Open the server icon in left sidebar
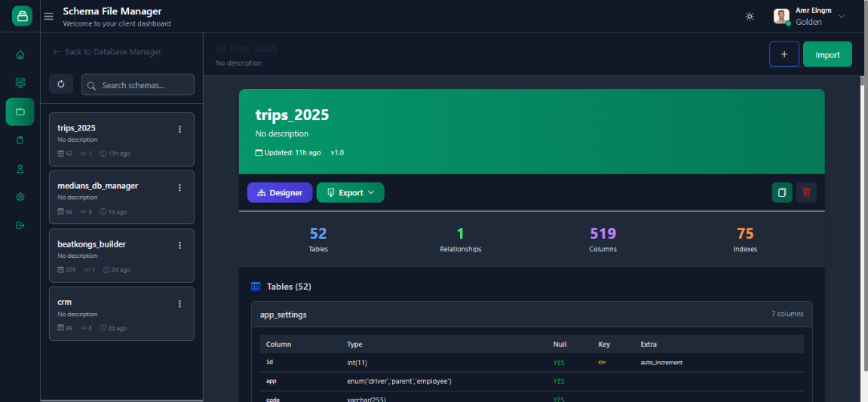 point(20,82)
